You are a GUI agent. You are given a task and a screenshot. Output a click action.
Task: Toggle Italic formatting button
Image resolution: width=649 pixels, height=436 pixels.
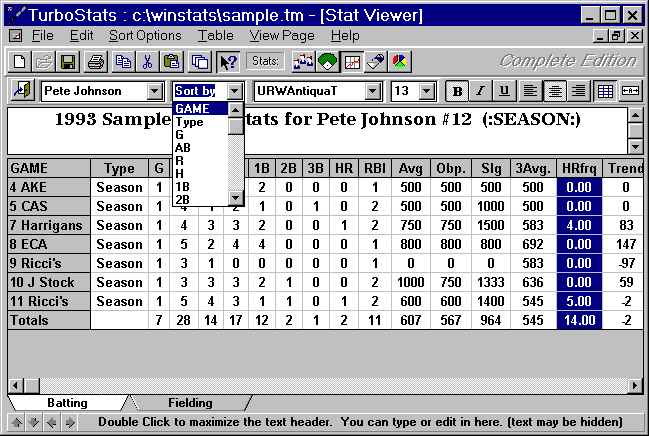[x=480, y=91]
